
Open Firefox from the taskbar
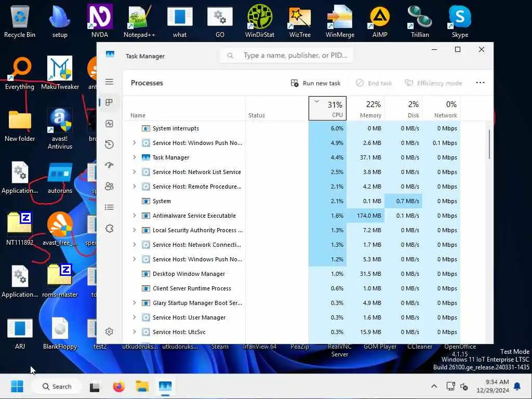(x=119, y=386)
